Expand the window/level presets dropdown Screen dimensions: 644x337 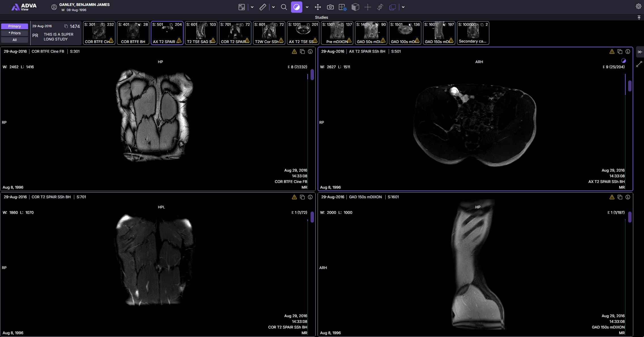click(x=307, y=7)
